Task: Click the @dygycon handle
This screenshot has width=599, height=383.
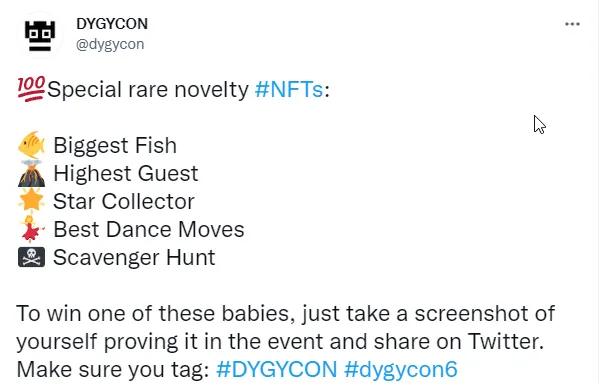Action: tap(110, 44)
